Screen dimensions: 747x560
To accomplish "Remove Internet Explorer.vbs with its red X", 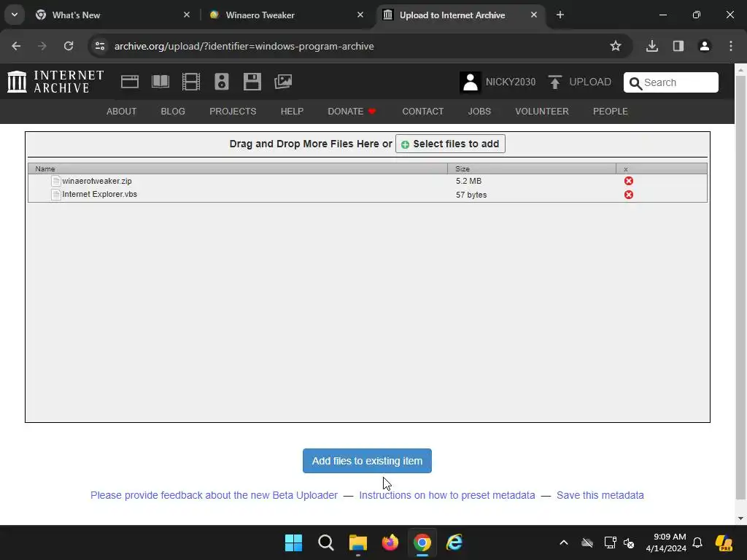I will [629, 195].
